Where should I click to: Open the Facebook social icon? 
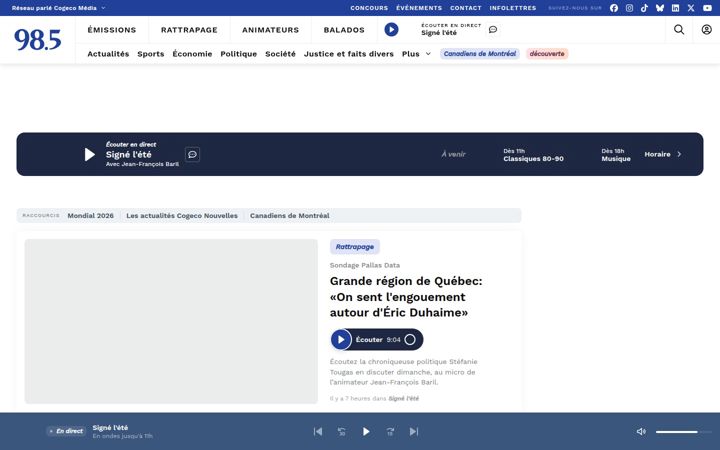(x=613, y=8)
